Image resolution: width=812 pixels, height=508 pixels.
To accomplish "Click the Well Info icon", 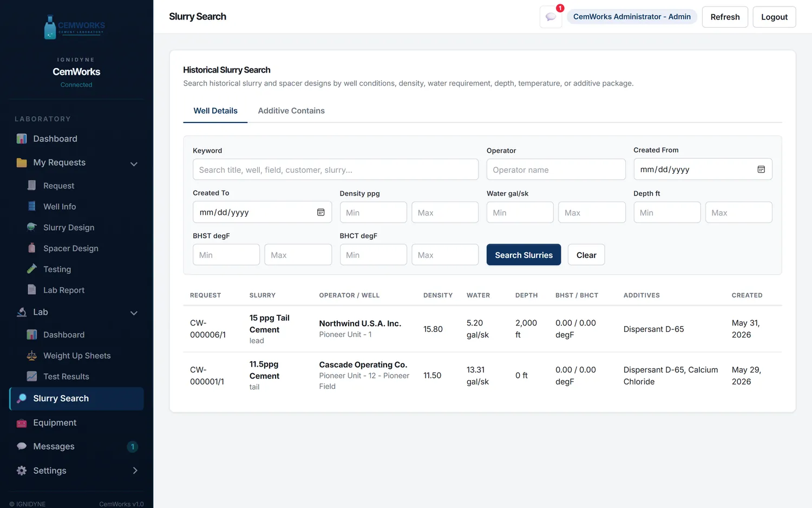I will pyautogui.click(x=32, y=206).
